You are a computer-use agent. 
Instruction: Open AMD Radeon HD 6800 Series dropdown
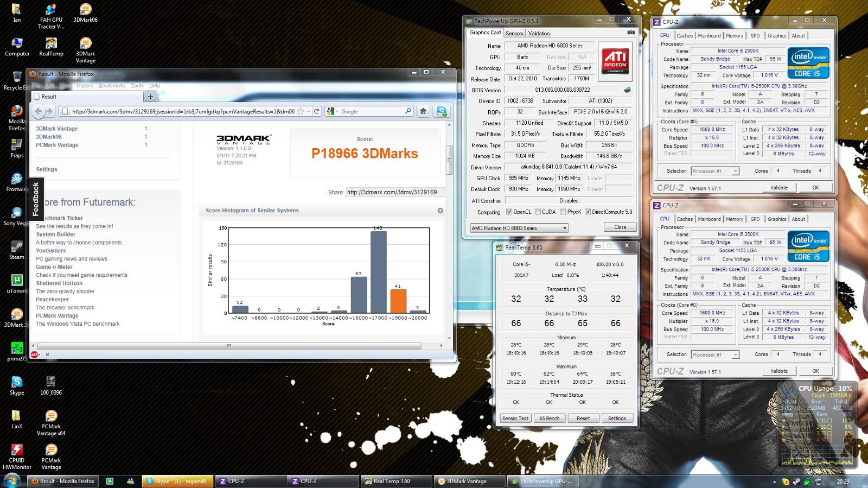[519, 228]
